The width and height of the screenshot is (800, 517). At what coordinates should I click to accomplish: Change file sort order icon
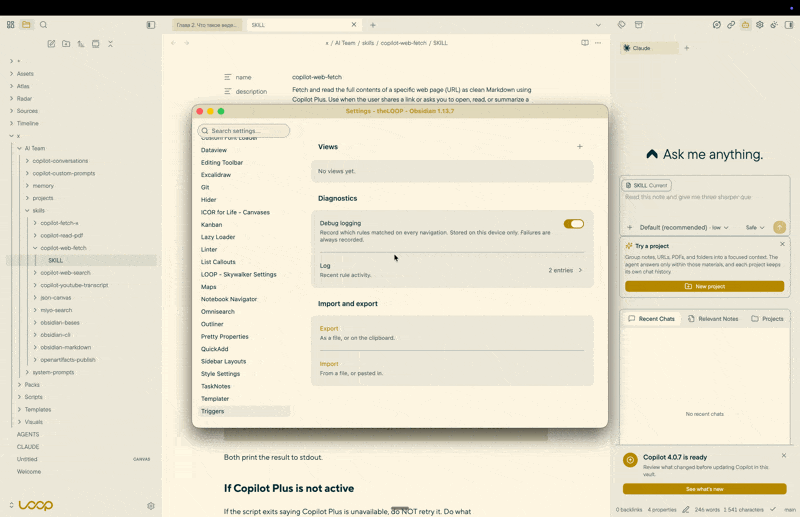[x=81, y=44]
